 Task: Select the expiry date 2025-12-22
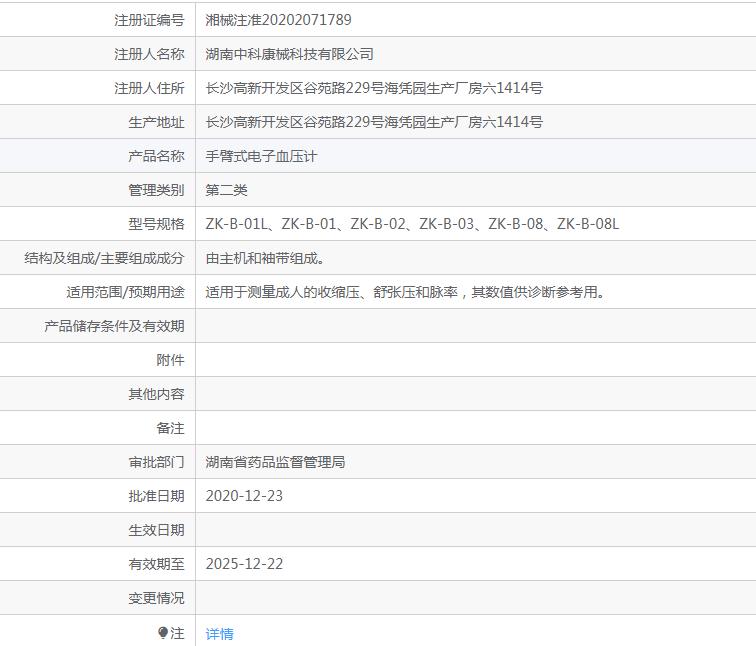click(x=244, y=564)
